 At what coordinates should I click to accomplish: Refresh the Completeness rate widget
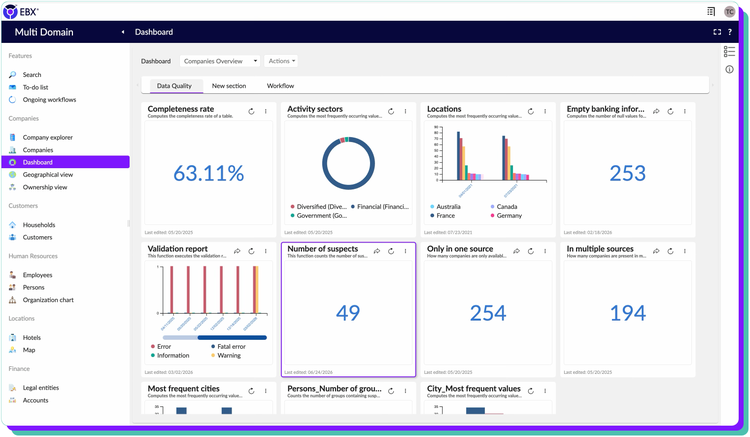252,111
